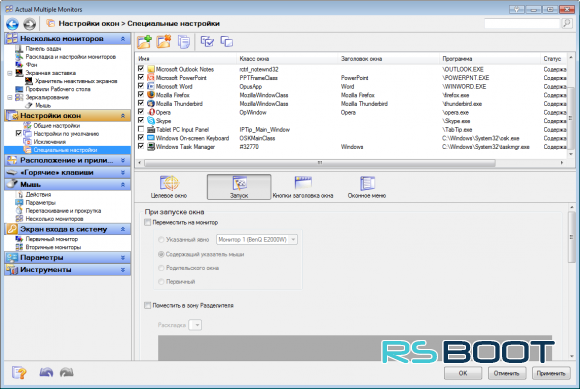Click the search magnifier icon
This screenshot has width=580, height=389.
(x=567, y=23)
